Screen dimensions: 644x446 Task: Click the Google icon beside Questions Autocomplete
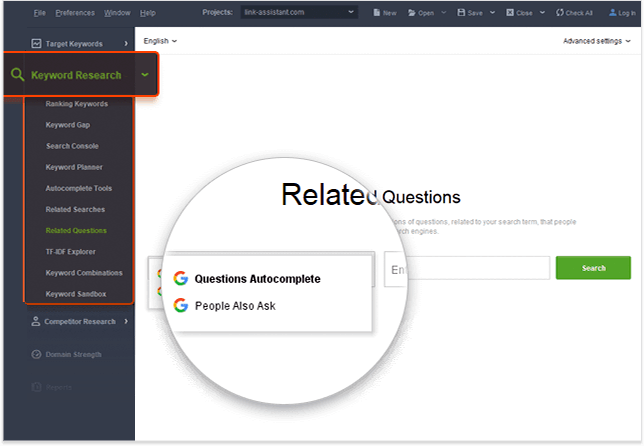pos(181,278)
